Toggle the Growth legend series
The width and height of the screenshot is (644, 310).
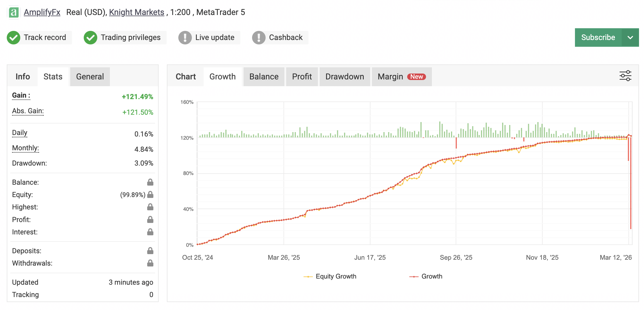(x=426, y=276)
